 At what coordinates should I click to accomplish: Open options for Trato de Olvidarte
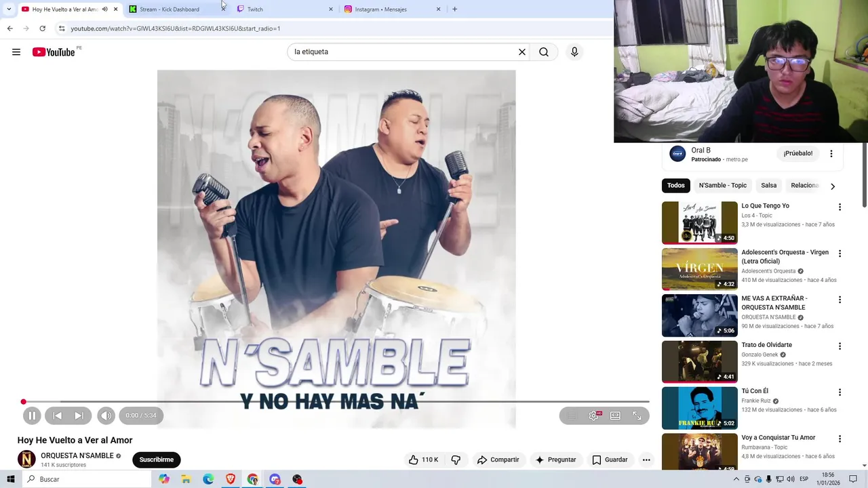pos(840,346)
